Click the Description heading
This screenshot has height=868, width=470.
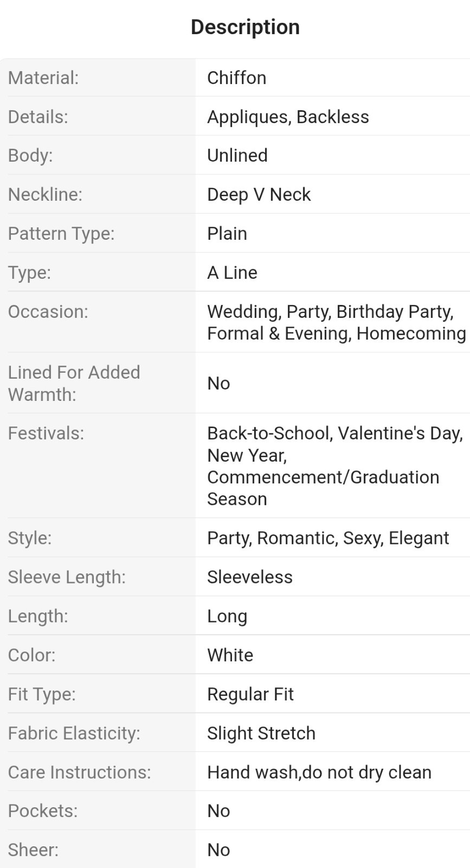(x=245, y=27)
